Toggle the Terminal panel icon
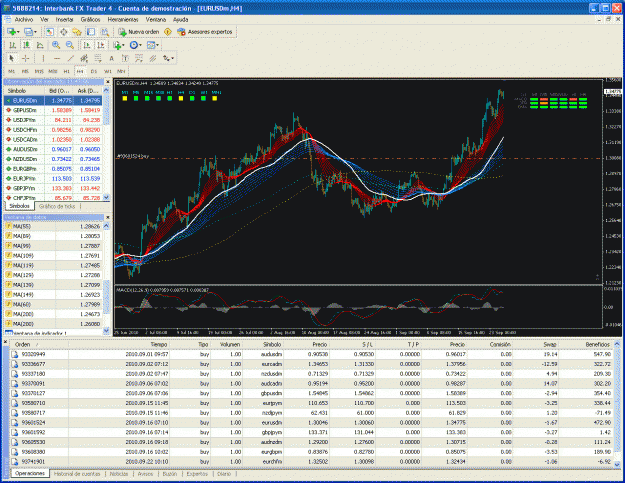 [91, 32]
